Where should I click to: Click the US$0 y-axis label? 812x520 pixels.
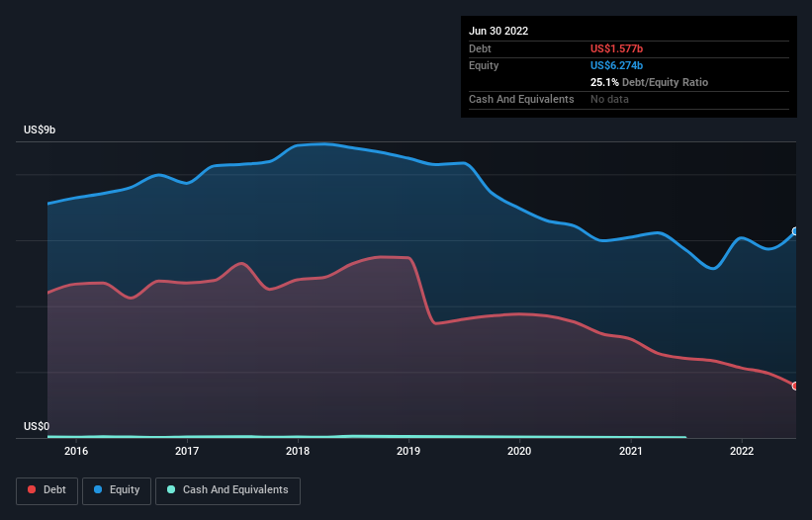(x=37, y=426)
